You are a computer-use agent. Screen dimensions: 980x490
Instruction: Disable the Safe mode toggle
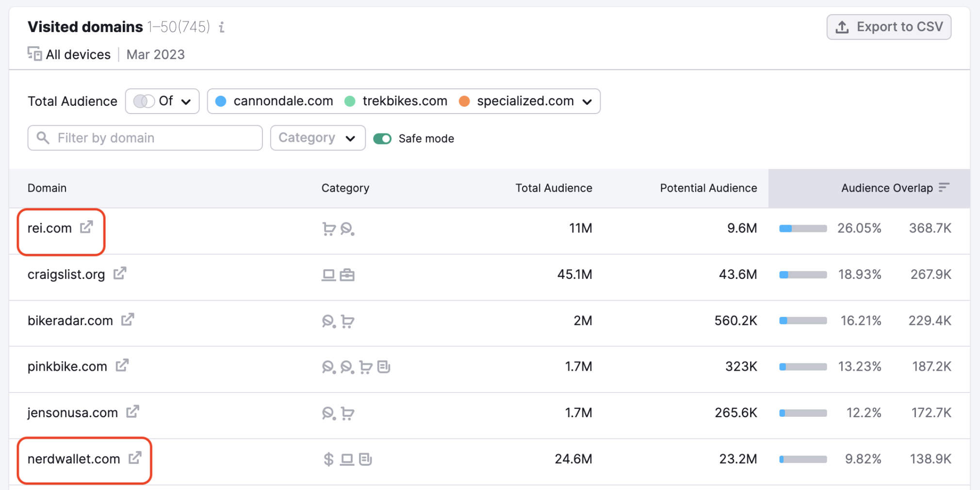click(382, 139)
